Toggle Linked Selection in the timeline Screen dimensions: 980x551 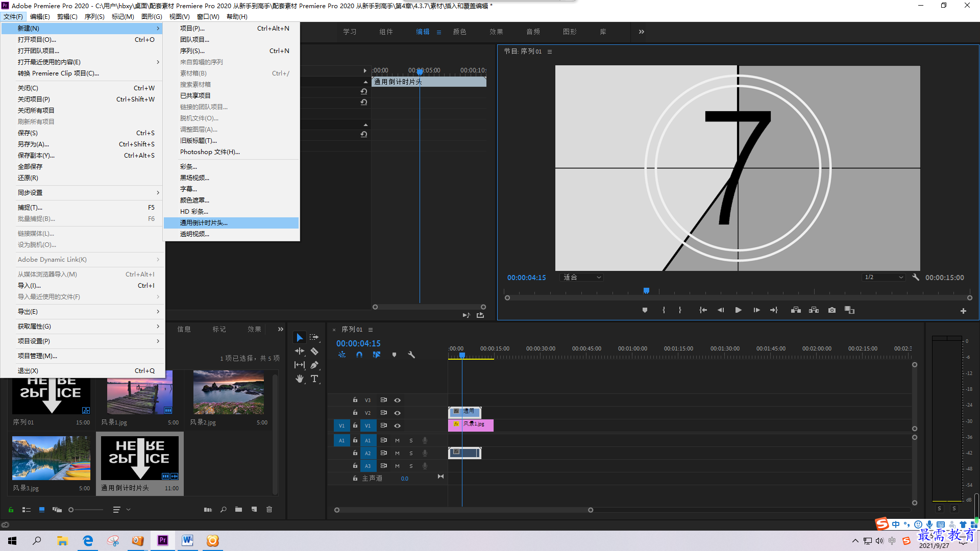pyautogui.click(x=377, y=355)
